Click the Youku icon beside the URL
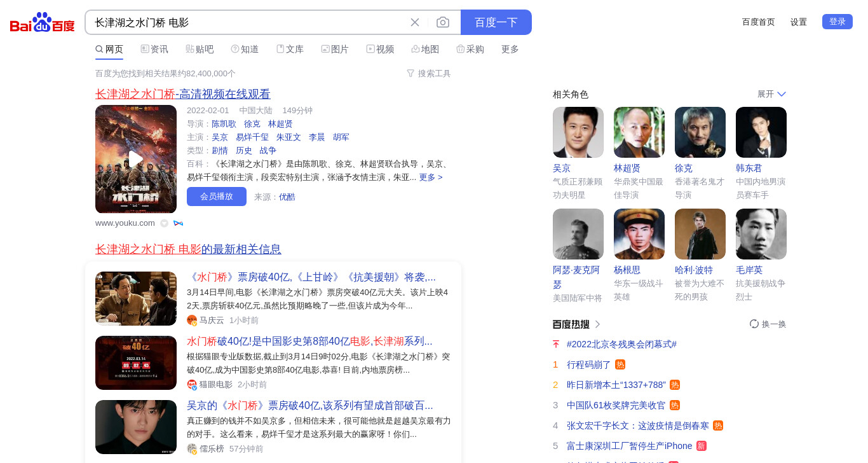This screenshot has width=868, height=463. (178, 223)
